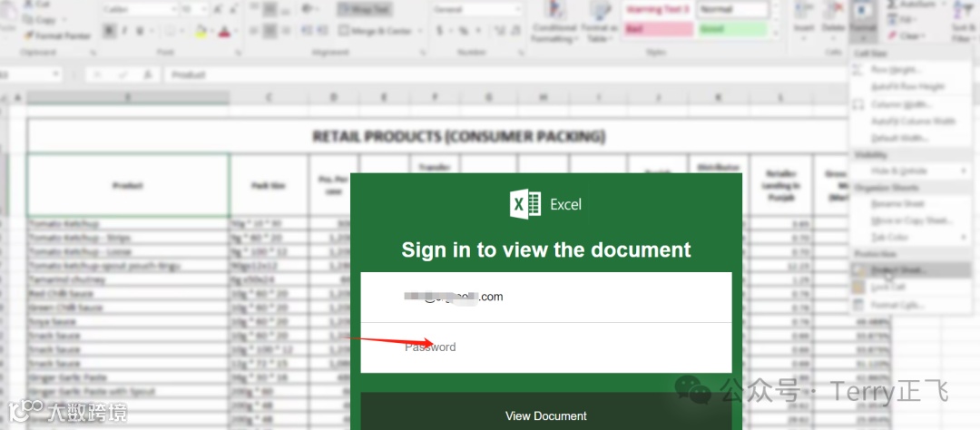Click the Orientation icon
The width and height of the screenshot is (980, 430).
pyautogui.click(x=308, y=9)
